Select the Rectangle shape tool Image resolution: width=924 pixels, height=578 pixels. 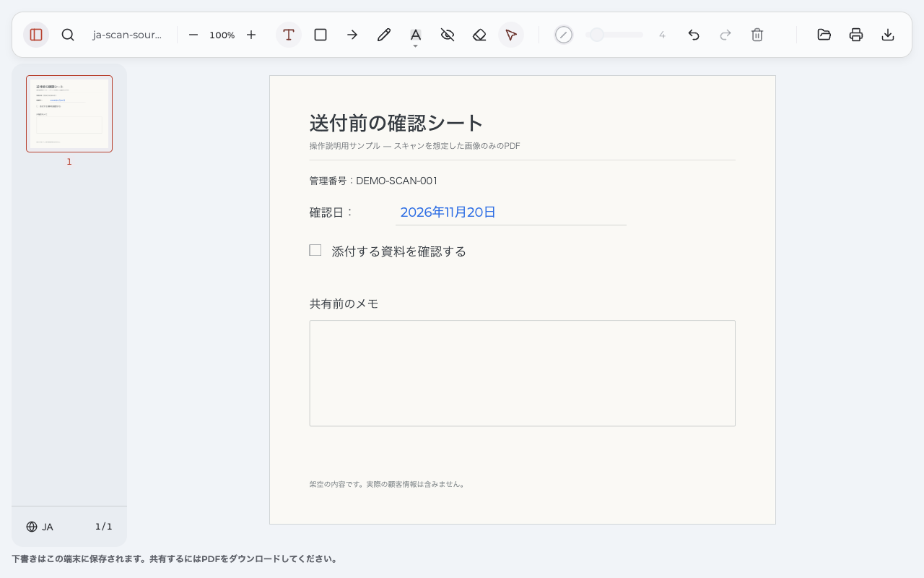tap(321, 35)
